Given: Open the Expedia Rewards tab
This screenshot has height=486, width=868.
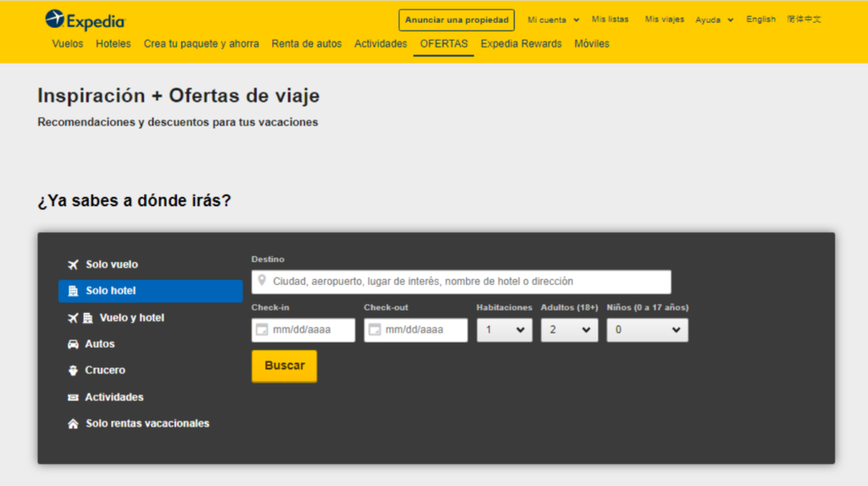Looking at the screenshot, I should tap(521, 44).
